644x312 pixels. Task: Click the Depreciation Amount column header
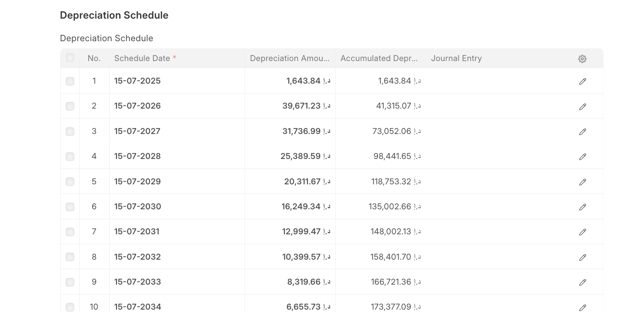[x=290, y=58]
